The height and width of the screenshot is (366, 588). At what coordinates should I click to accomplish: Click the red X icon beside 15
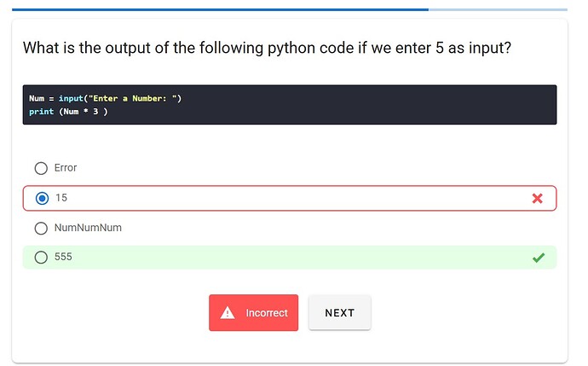tap(537, 198)
